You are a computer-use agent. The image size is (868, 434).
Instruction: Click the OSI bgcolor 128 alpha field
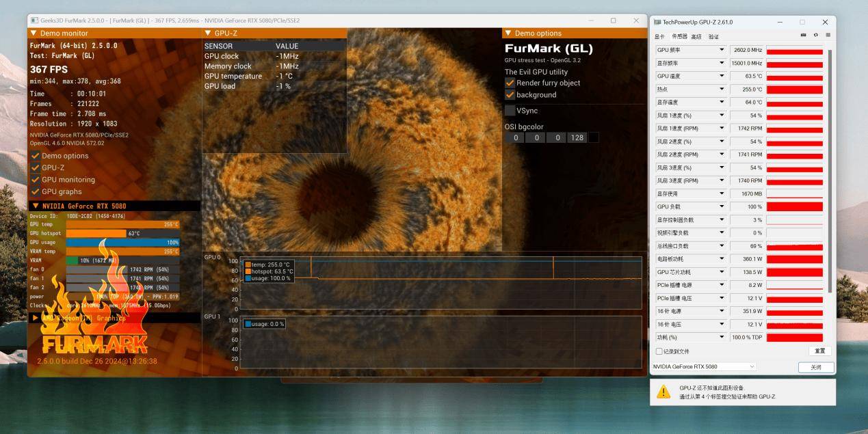577,138
